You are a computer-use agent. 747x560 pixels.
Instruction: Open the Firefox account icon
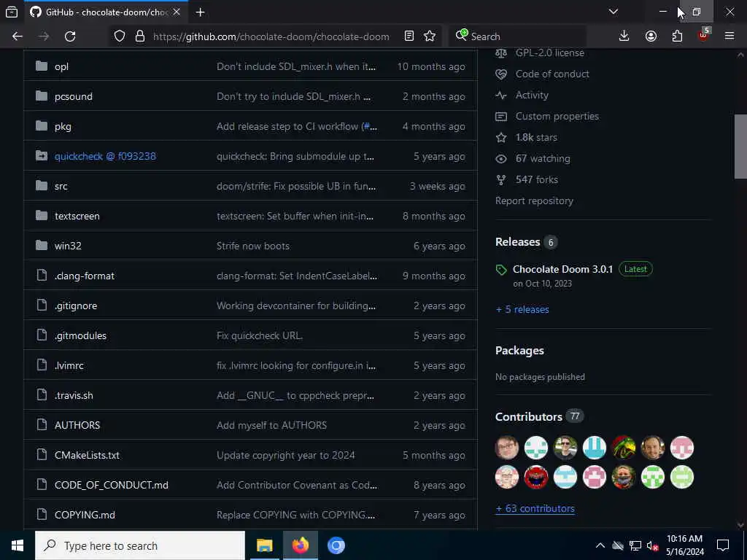coord(651,36)
